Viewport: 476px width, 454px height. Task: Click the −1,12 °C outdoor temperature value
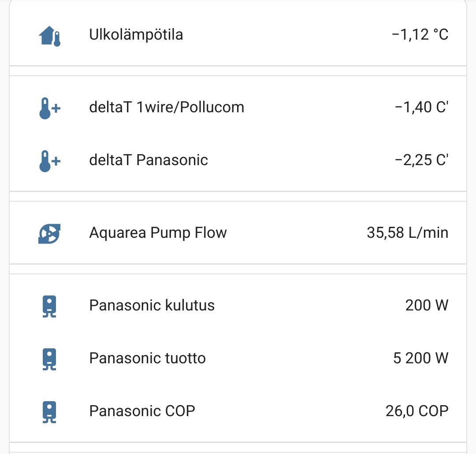coord(420,34)
